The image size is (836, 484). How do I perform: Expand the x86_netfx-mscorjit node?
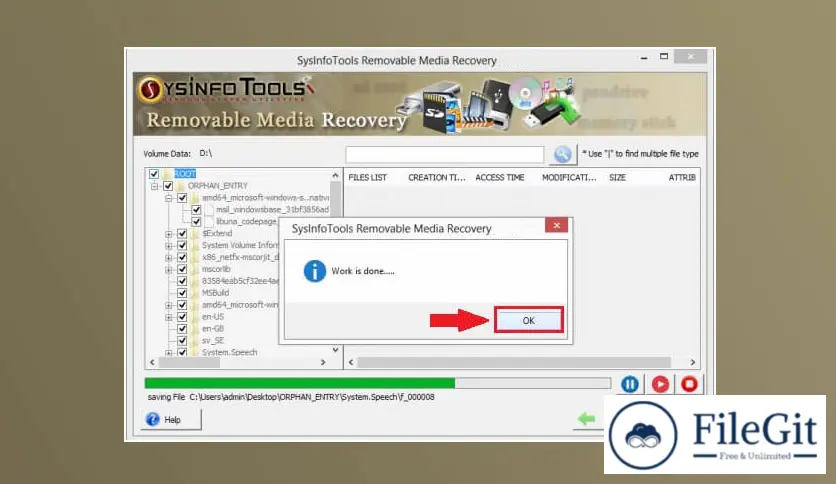168,257
